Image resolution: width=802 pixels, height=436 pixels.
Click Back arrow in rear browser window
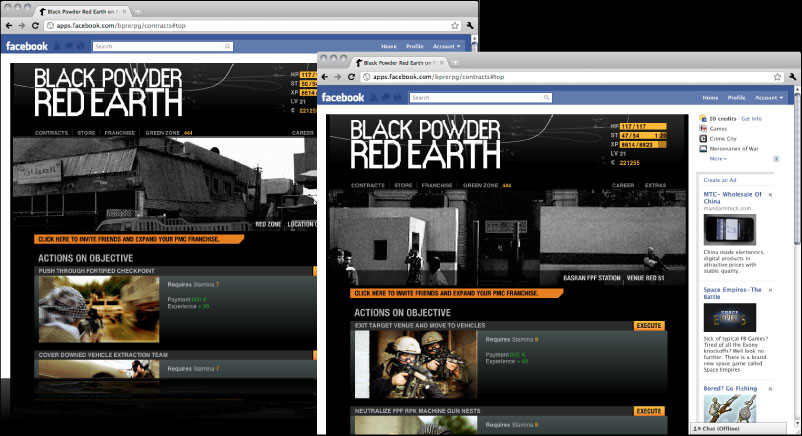9,25
